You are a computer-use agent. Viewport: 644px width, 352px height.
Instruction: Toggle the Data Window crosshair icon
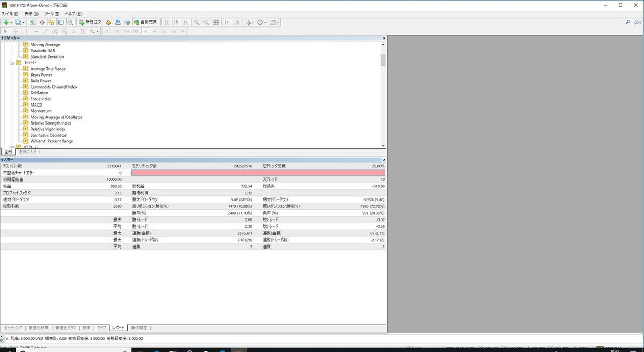[x=42, y=22]
